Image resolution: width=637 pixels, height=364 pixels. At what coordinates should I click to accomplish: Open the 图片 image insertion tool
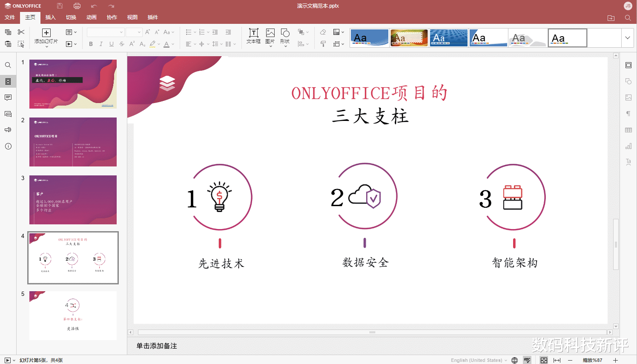pos(270,36)
